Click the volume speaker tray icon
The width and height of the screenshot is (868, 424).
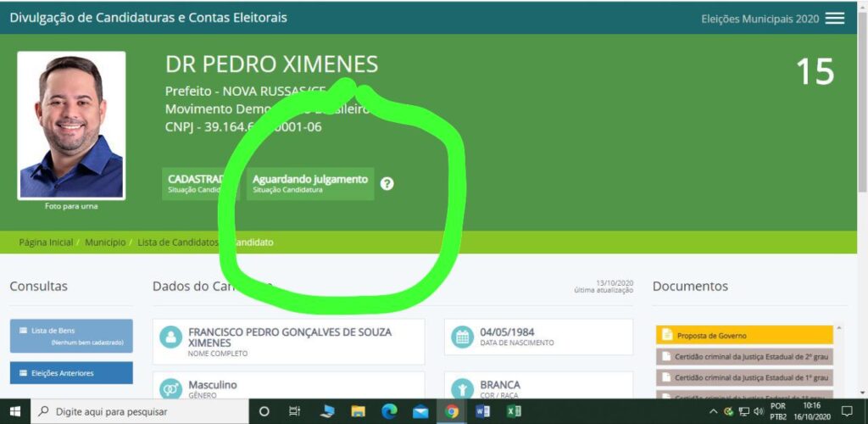pyautogui.click(x=759, y=411)
